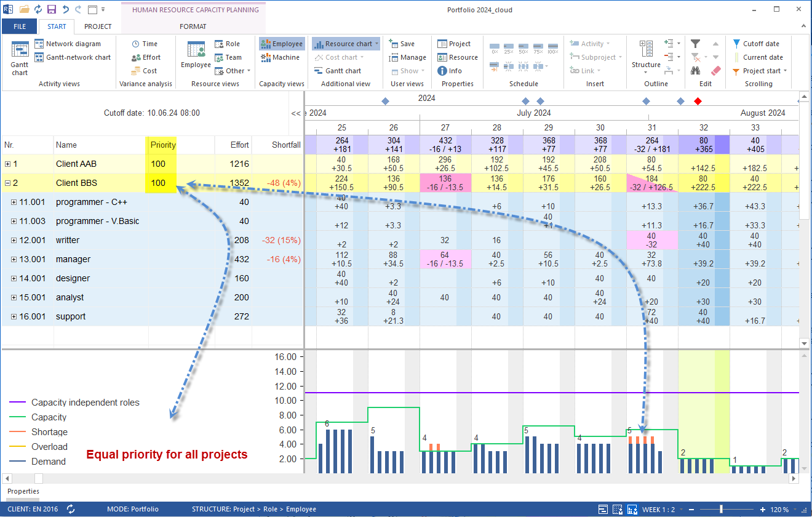Select Effort variance analysis
Image resolution: width=812 pixels, height=517 pixels.
(x=146, y=57)
